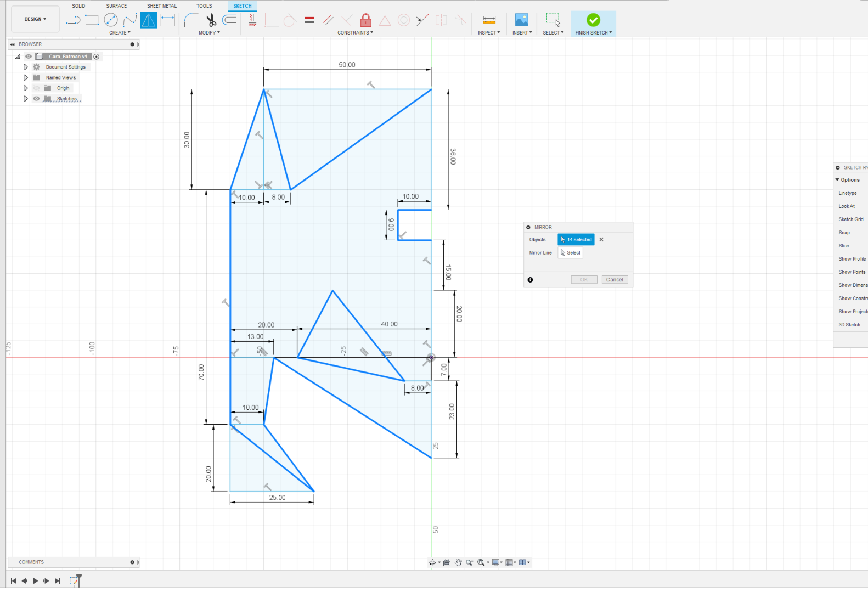Open the Create dropdown menu

(x=120, y=33)
